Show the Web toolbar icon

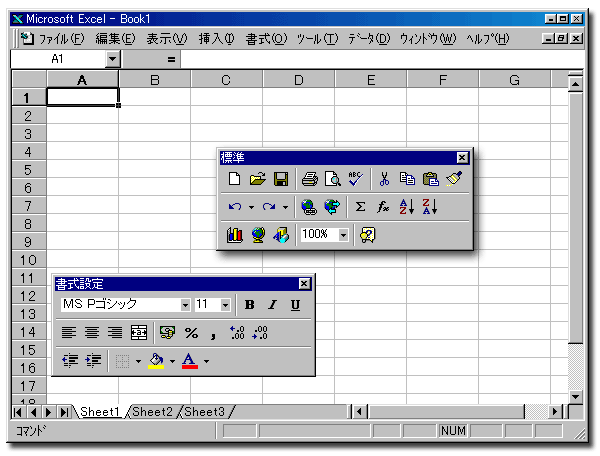pyautogui.click(x=332, y=207)
